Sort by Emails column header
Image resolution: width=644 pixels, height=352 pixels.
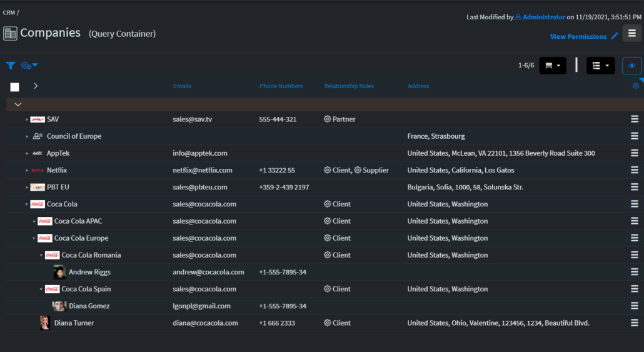click(182, 86)
